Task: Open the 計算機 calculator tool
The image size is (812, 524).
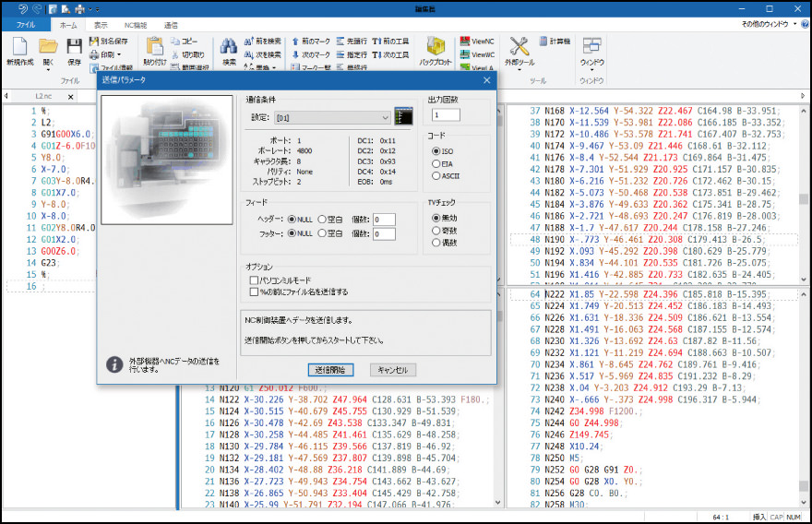Action: [x=554, y=42]
